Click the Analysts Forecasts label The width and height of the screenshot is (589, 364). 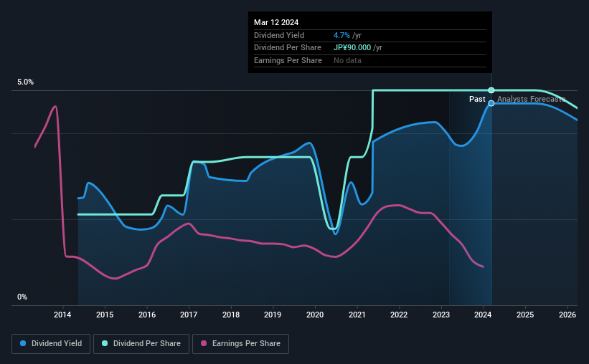pos(531,99)
